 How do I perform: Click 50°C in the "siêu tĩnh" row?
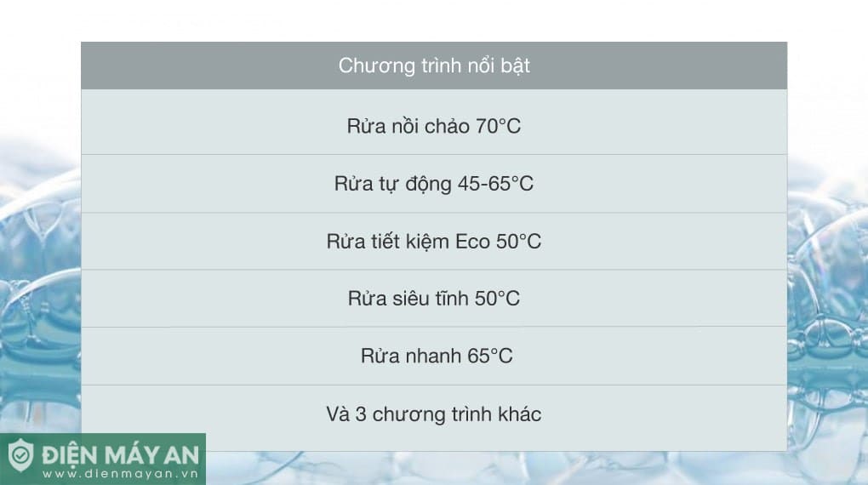click(x=497, y=299)
